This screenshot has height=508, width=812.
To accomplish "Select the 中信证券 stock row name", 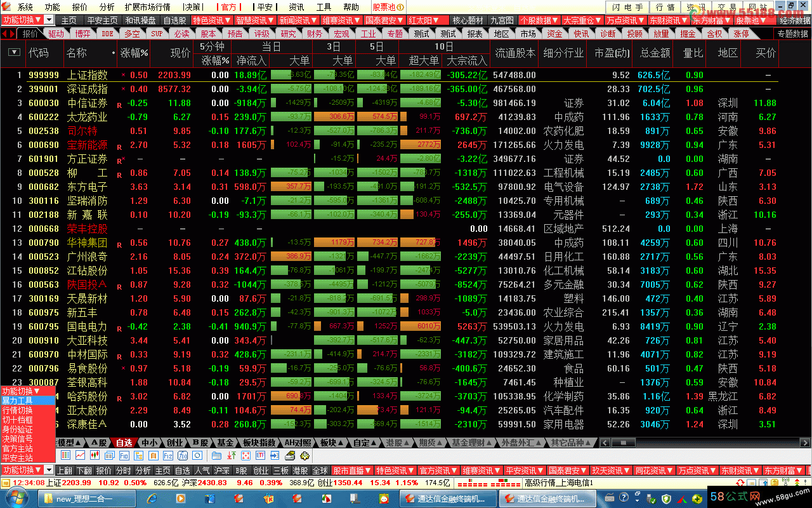I will coord(88,103).
